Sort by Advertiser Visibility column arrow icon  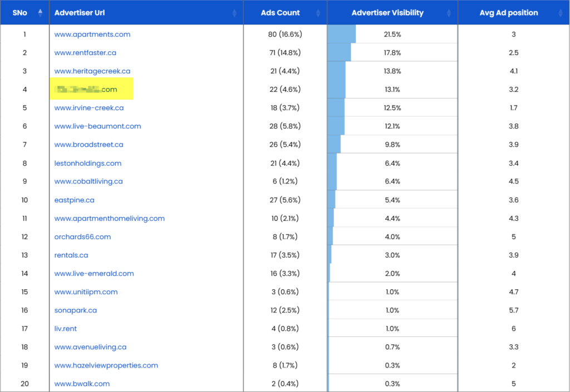(449, 13)
